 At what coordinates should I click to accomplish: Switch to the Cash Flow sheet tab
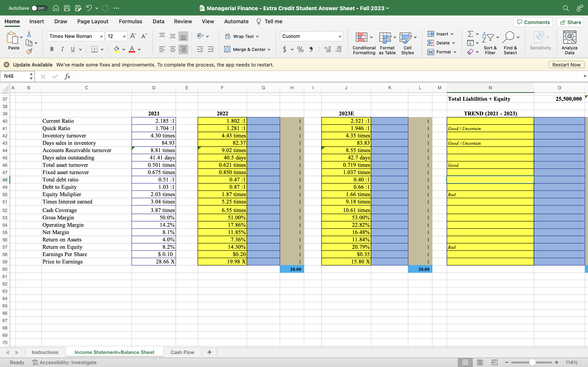(182, 352)
